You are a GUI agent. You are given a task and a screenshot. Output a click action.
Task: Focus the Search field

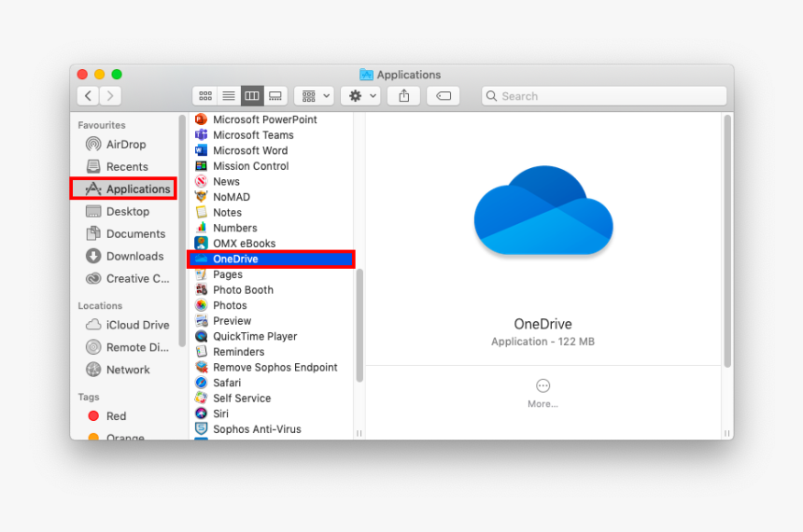604,96
